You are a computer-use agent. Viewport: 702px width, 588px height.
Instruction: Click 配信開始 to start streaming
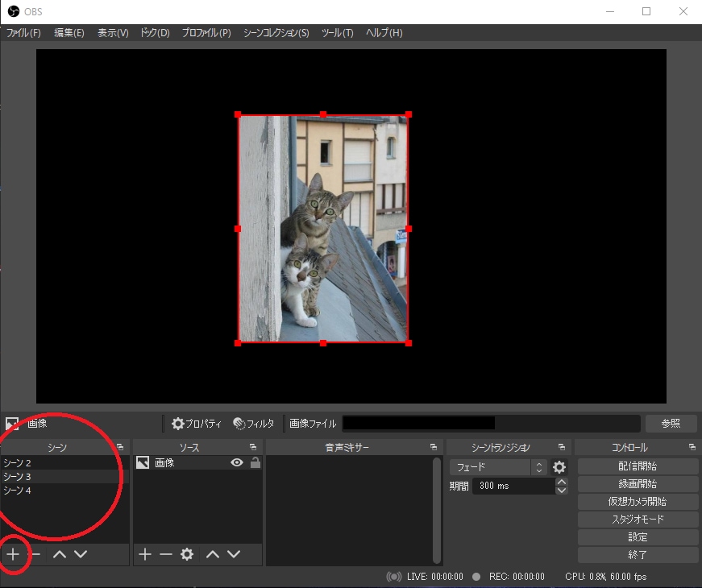tap(638, 466)
